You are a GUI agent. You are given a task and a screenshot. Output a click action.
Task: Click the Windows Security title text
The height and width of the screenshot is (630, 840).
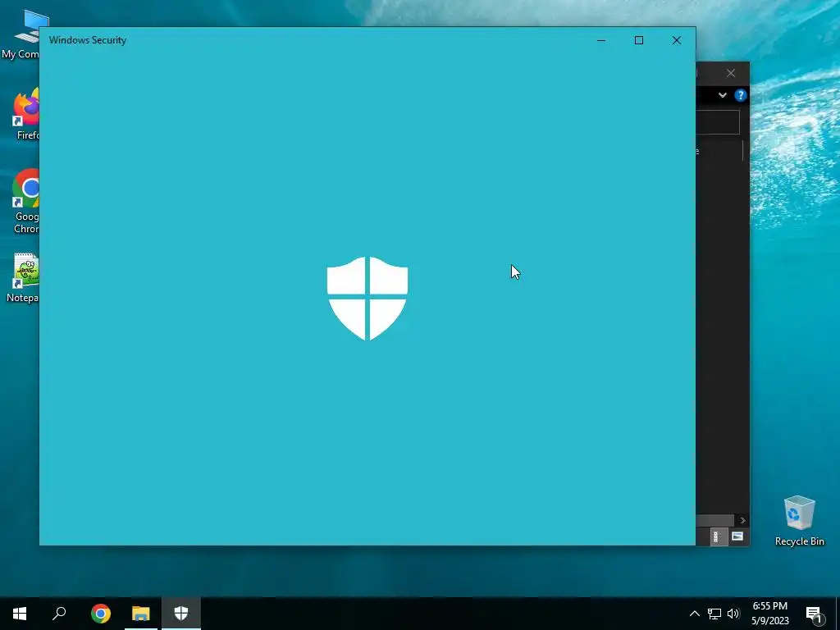pyautogui.click(x=88, y=40)
